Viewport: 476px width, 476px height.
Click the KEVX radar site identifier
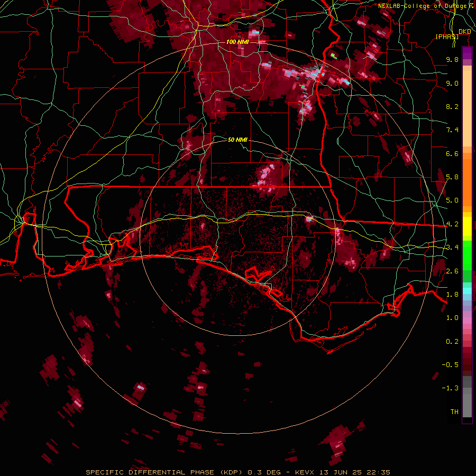coord(305,472)
